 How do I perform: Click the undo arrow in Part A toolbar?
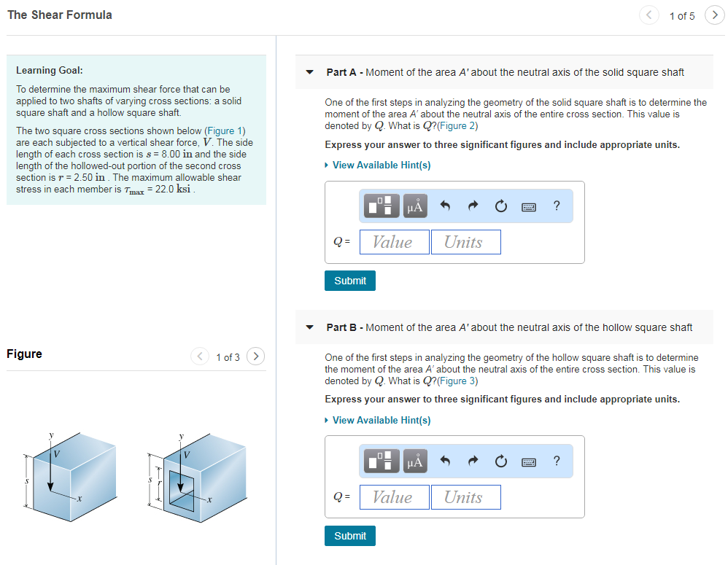pos(445,206)
